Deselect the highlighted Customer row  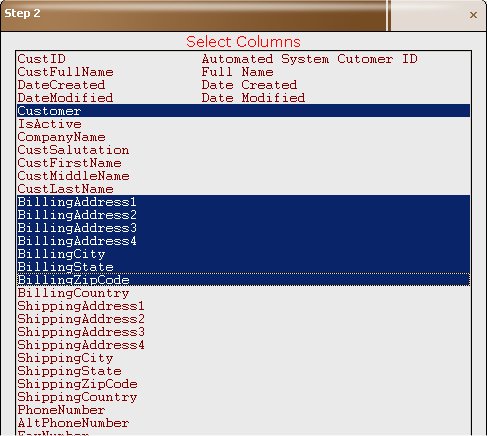243,111
